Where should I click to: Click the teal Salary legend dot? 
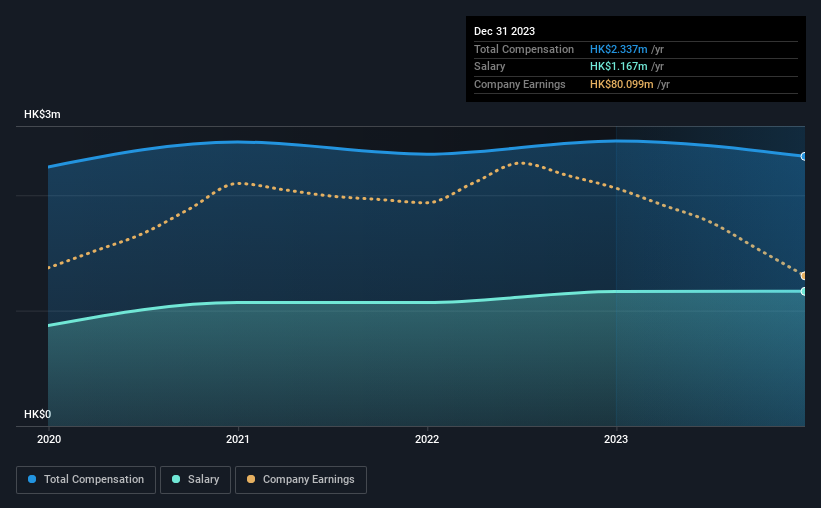pos(176,479)
